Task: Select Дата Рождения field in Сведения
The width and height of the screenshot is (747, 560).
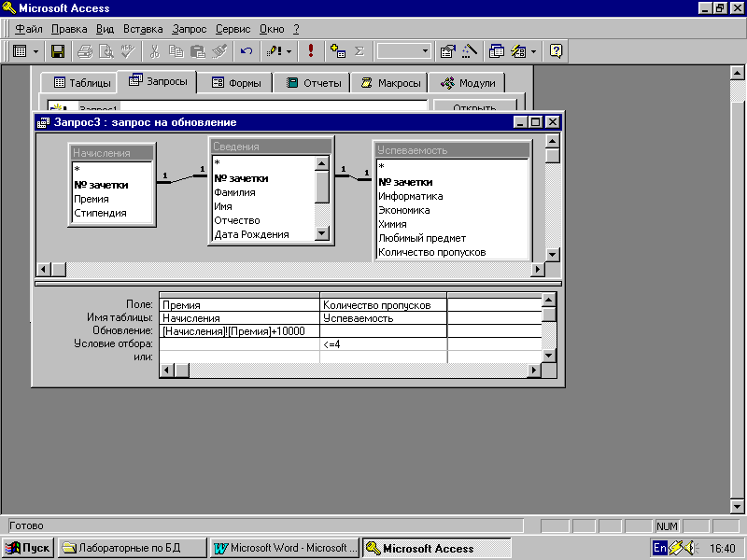Action: pos(251,234)
